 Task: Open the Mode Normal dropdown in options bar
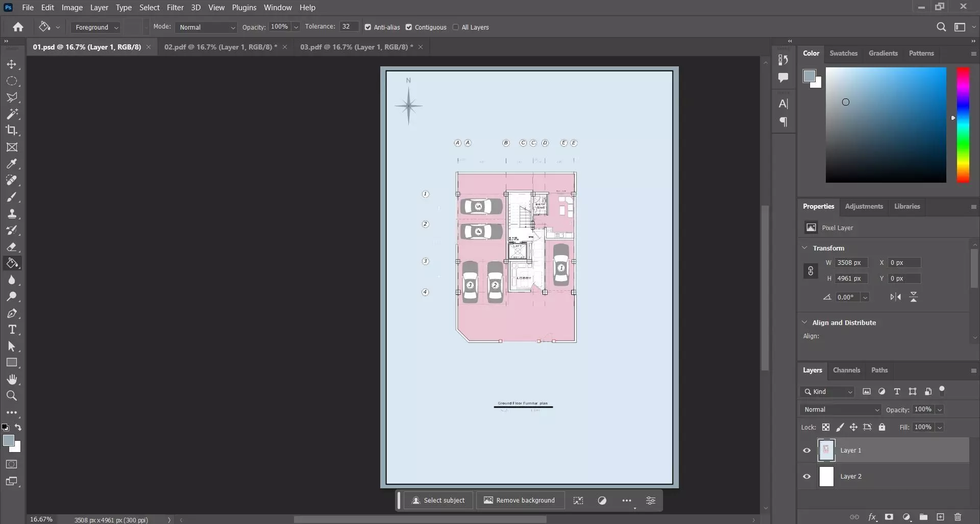click(206, 27)
